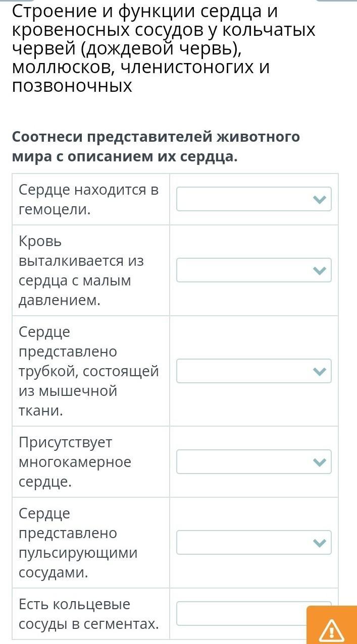The height and width of the screenshot is (644, 357).
Task: Select answer box for 'пульсирующими сосудами' row
Action: (x=253, y=543)
